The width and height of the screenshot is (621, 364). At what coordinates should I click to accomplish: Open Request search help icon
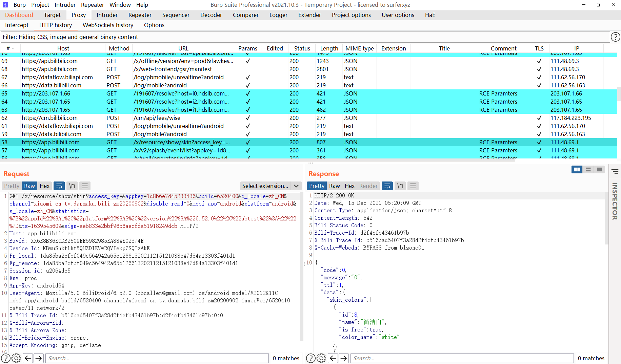(x=6, y=358)
